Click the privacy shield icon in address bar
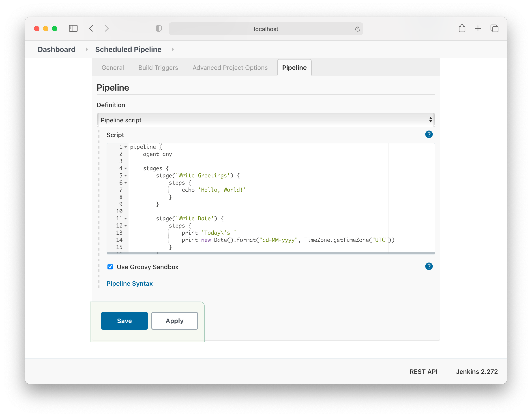532x417 pixels. click(159, 28)
